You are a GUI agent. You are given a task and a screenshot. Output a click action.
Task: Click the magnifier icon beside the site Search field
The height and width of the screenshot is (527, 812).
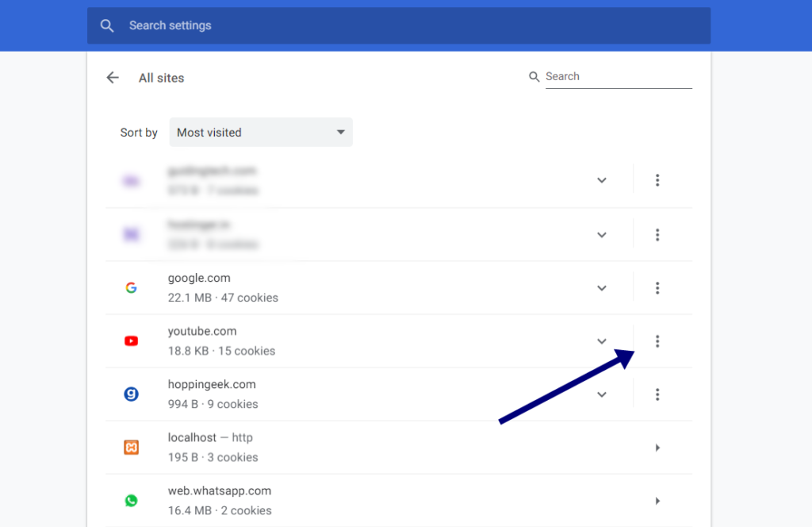pos(534,76)
